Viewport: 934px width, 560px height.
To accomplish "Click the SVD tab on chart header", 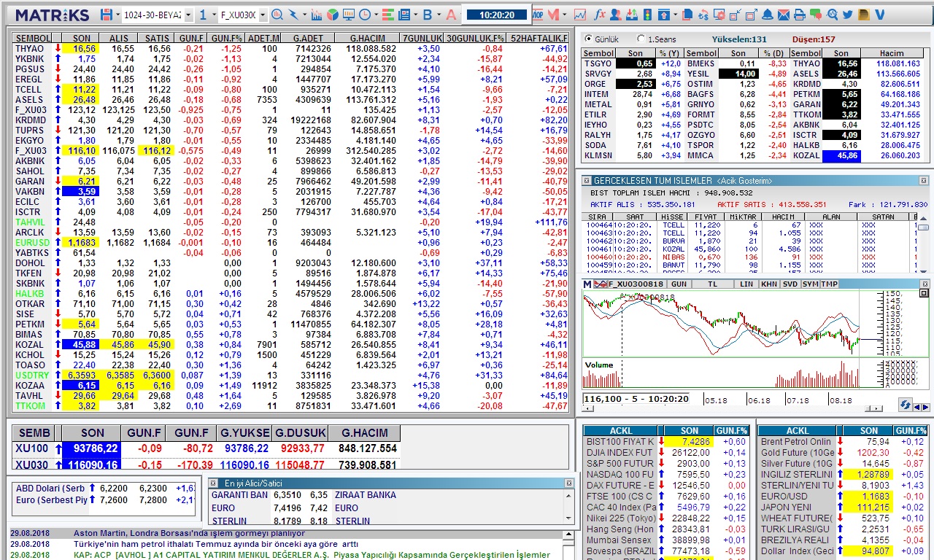I will (x=790, y=284).
